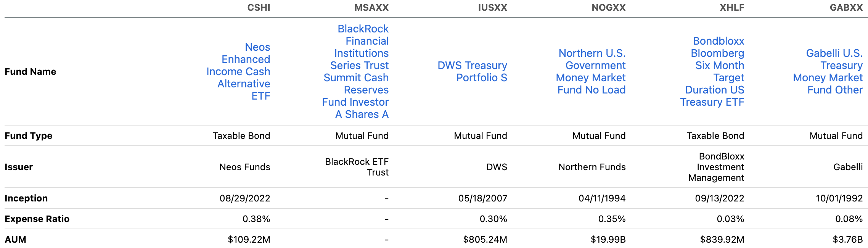Click the MSAXX column header
The image size is (868, 248).
pos(371,8)
